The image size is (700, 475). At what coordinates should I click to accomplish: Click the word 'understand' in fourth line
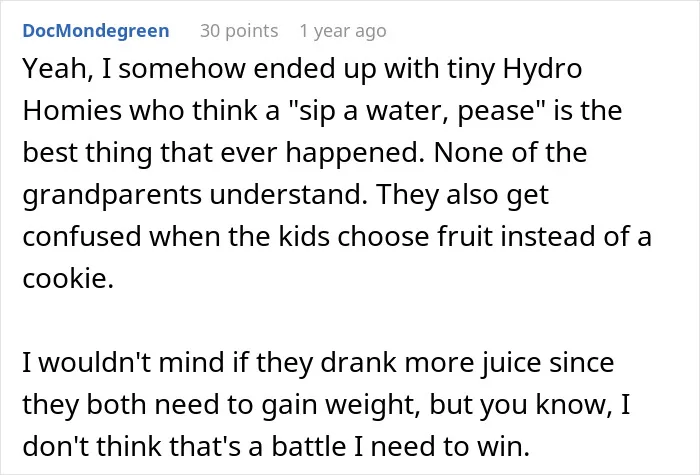point(285,194)
